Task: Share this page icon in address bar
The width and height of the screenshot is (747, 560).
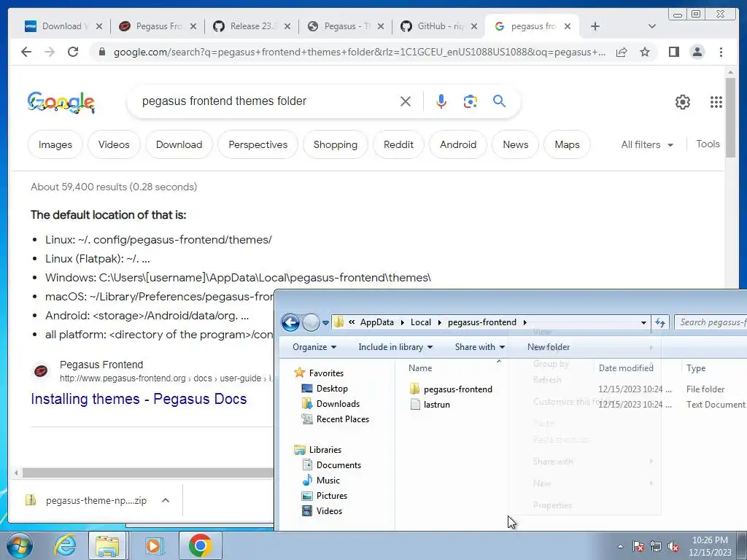Action: [622, 52]
